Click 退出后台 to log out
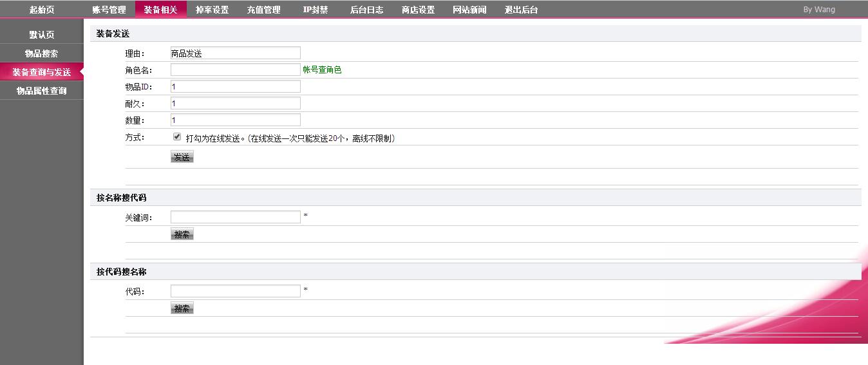 (521, 10)
